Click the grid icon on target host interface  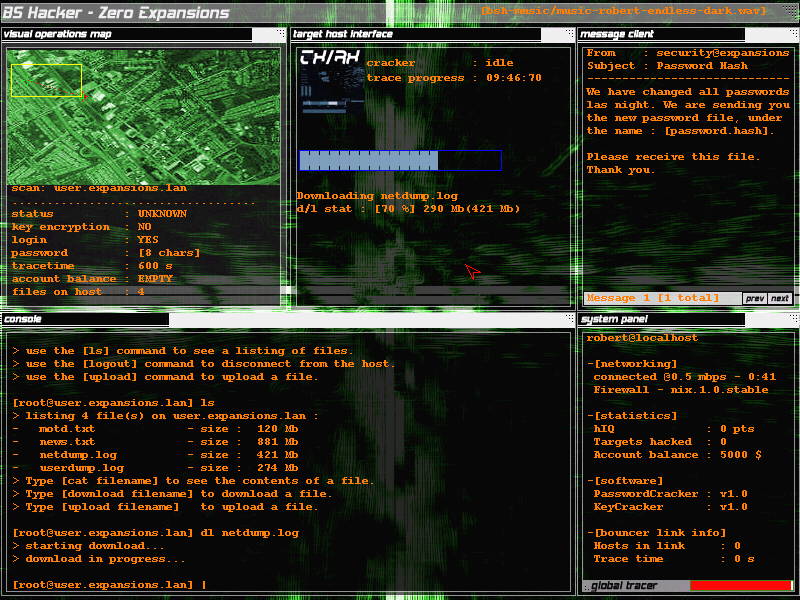tap(571, 33)
